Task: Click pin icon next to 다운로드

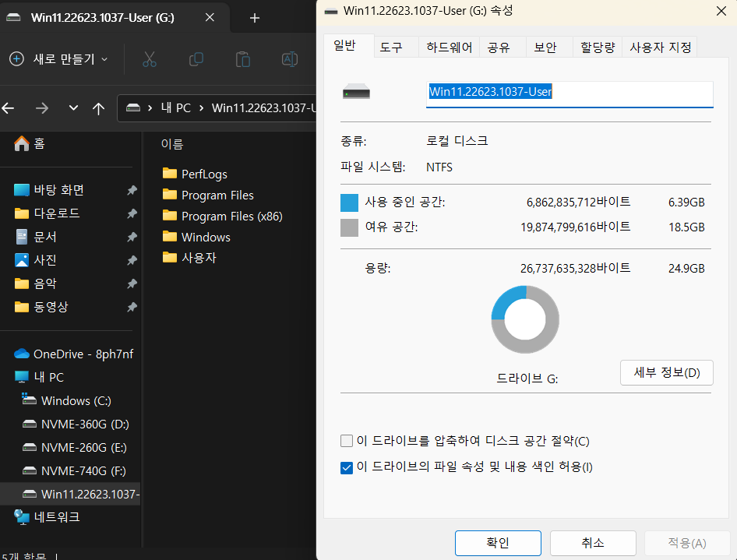Action: point(132,213)
